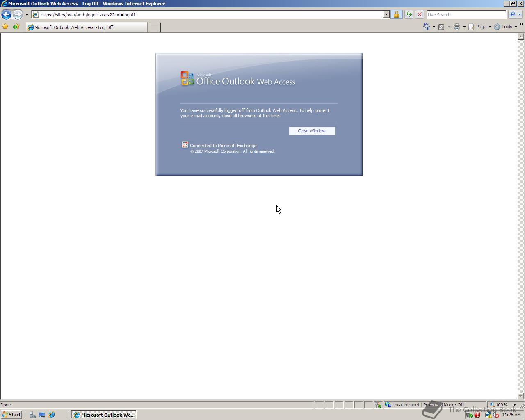Select the Outlook Web Access - Log Off tab

(87, 27)
